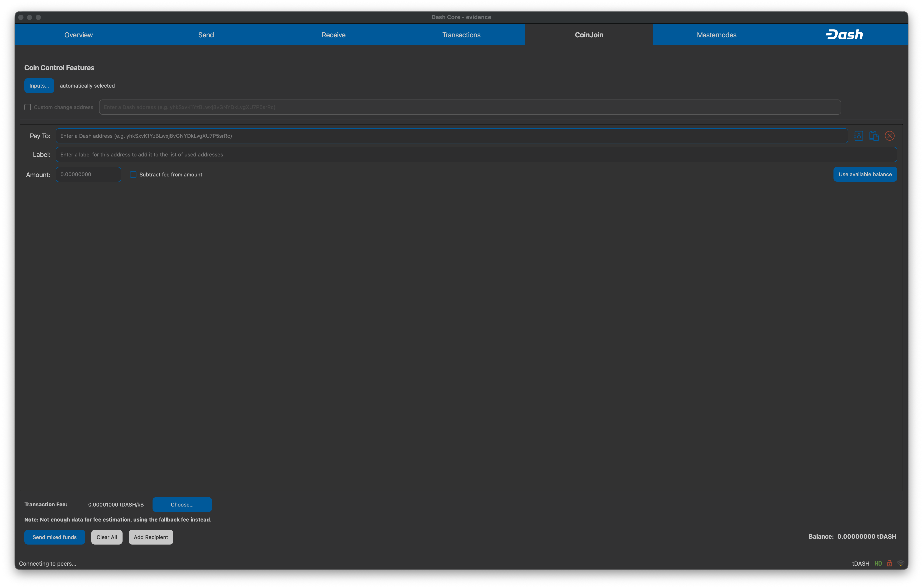923x588 pixels.
Task: Focus the Amount input field
Action: [88, 174]
